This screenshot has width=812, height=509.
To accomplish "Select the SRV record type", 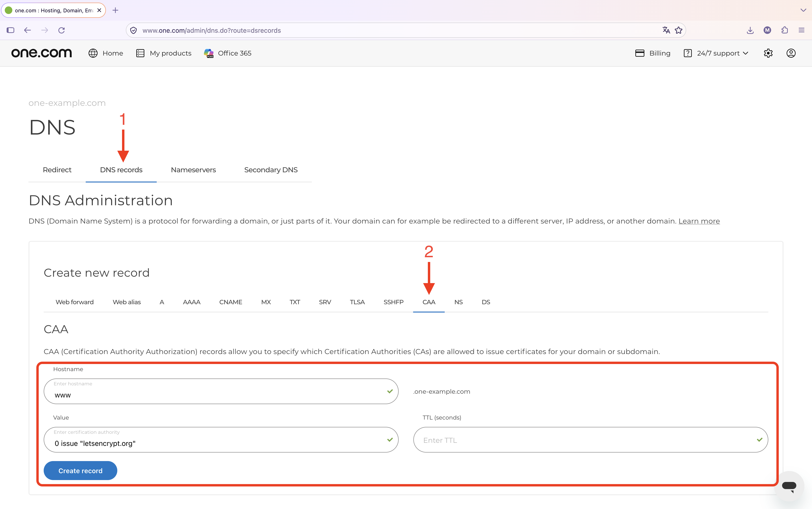I will click(325, 302).
